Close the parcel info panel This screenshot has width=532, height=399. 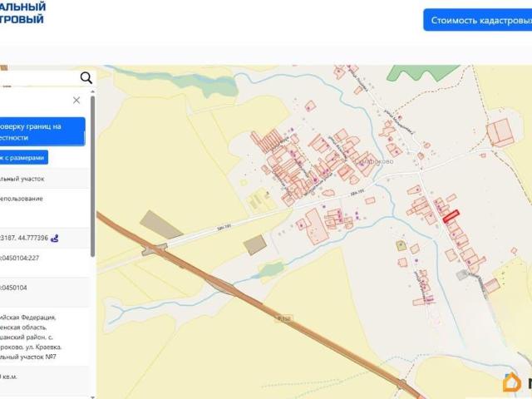76,100
